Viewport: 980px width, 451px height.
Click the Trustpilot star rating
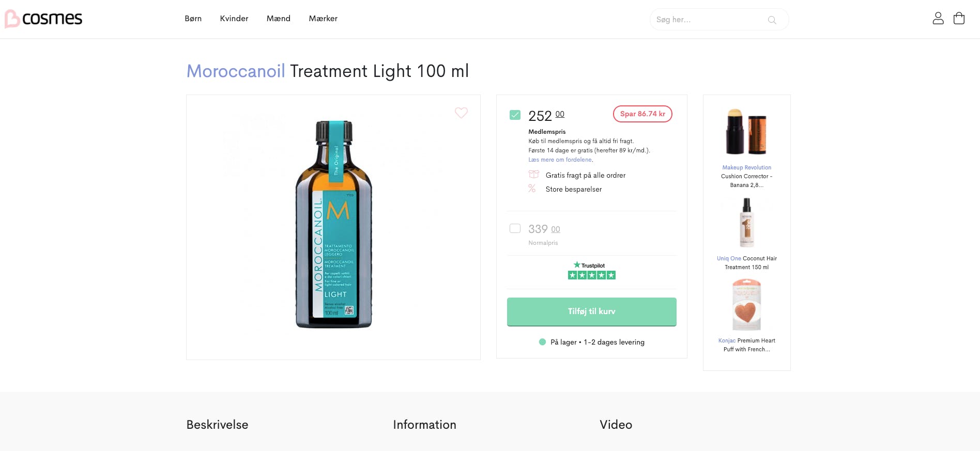click(591, 275)
